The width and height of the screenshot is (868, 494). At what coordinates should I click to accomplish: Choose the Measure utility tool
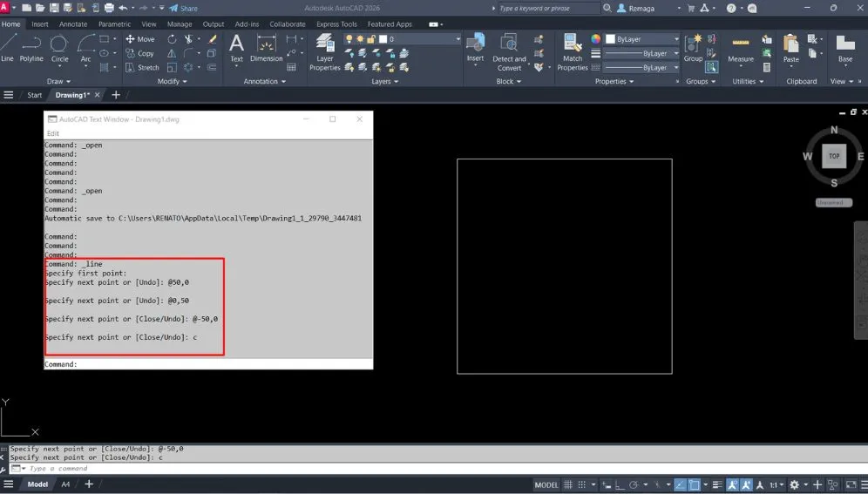click(741, 49)
